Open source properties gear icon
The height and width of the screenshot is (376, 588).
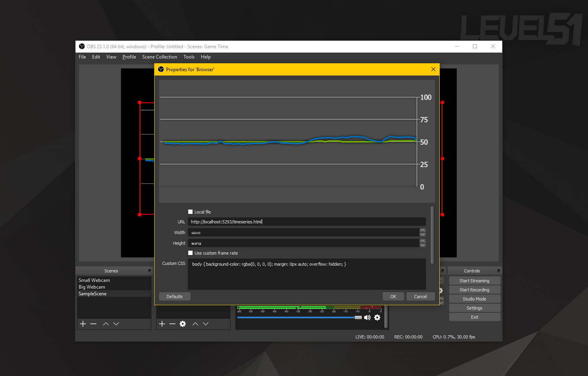tap(183, 324)
